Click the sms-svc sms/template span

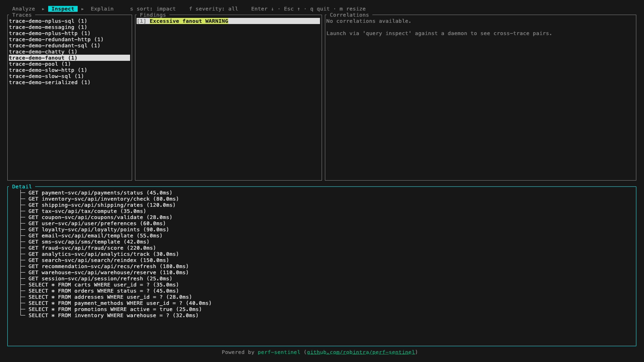89,242
